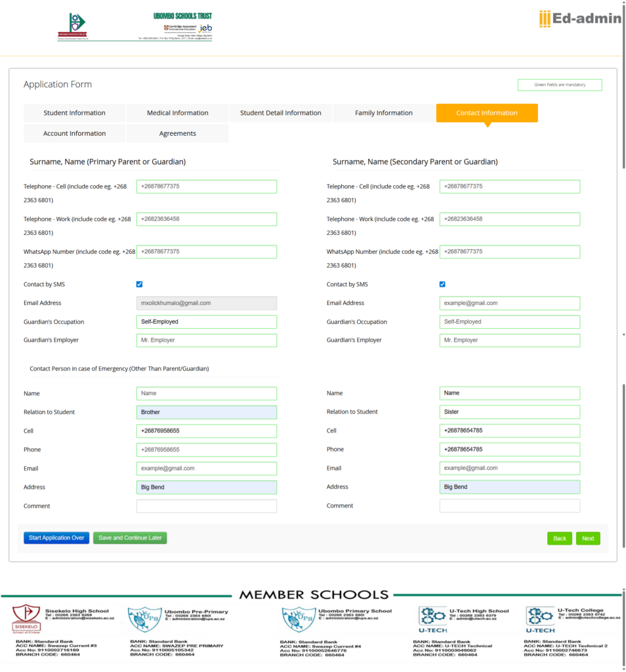Click the Sisekelo High School crest
The image size is (626, 672).
pos(26,618)
